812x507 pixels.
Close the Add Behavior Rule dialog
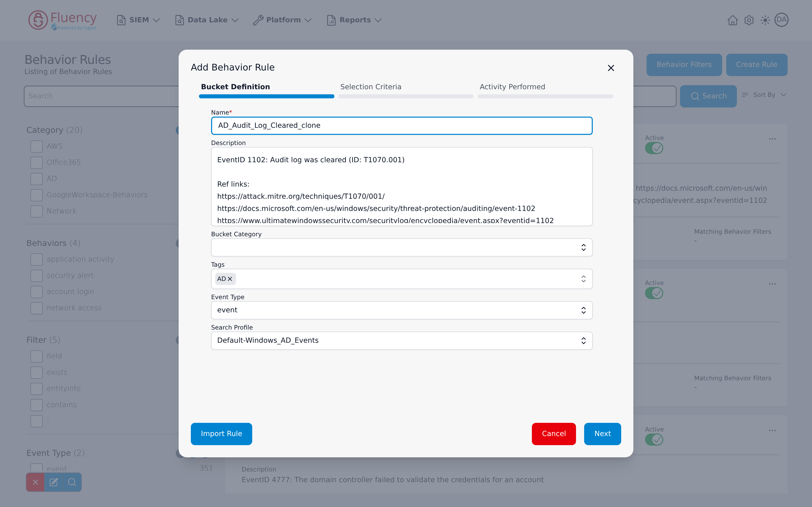point(611,68)
